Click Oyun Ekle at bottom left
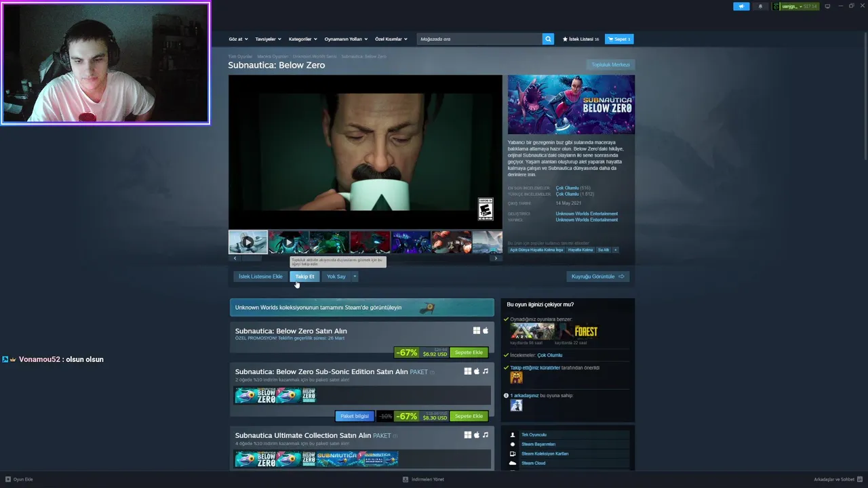The height and width of the screenshot is (488, 868). 19,479
